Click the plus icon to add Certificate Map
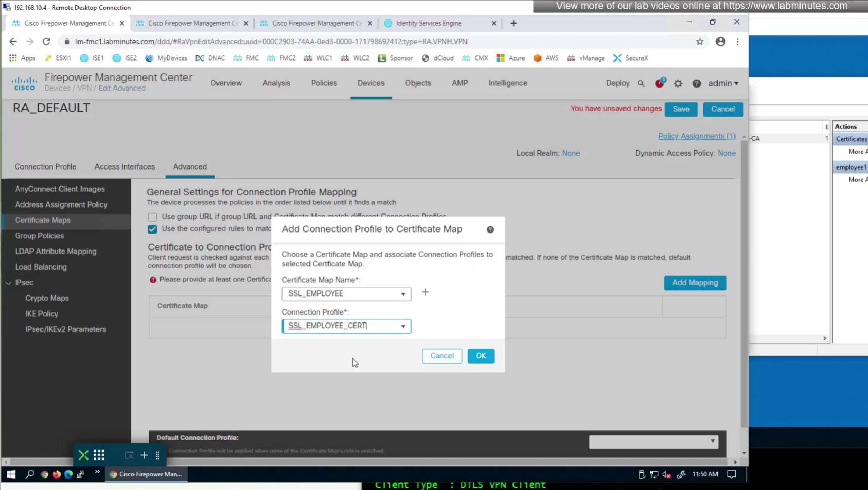This screenshot has width=868, height=490. [x=425, y=292]
